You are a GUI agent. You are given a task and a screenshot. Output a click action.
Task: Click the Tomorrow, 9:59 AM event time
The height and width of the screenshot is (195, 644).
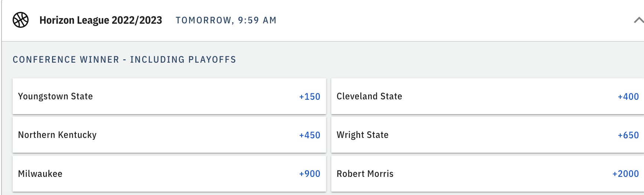click(x=226, y=20)
